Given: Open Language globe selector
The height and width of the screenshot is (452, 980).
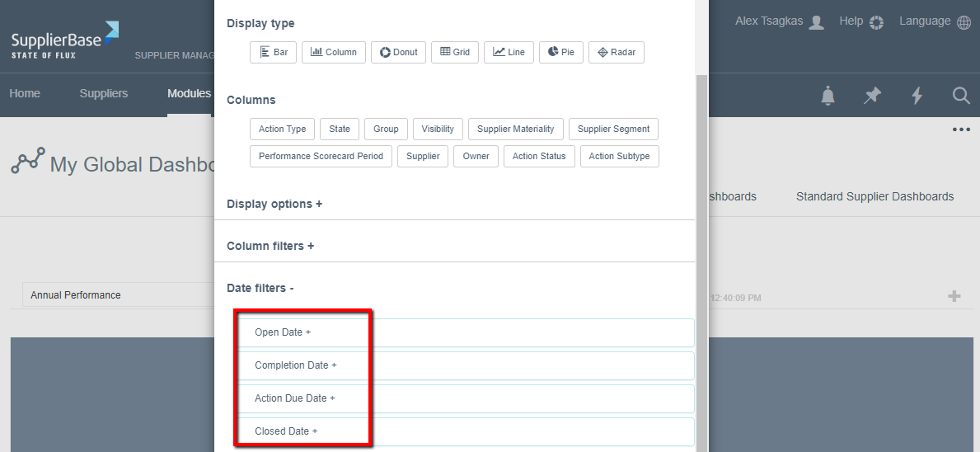Looking at the screenshot, I should (964, 22).
